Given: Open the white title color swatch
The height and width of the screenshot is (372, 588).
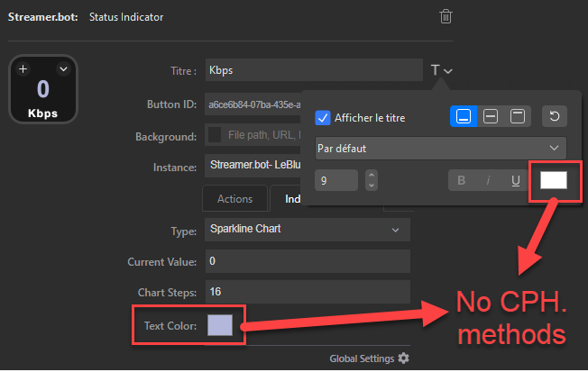Looking at the screenshot, I should [554, 180].
